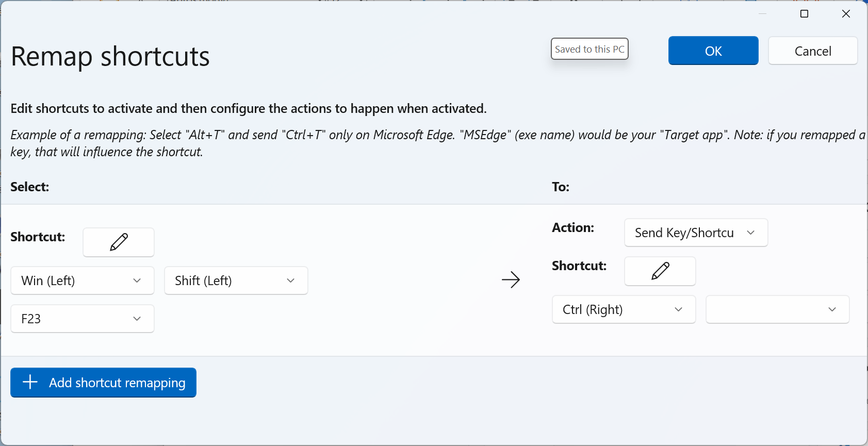Viewport: 868px width, 446px height.
Task: Open the empty dropdown next to Ctrl (Right)
Action: pyautogui.click(x=777, y=309)
